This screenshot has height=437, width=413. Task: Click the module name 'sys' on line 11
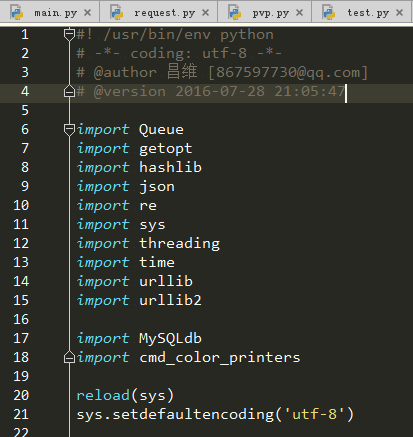click(x=152, y=225)
